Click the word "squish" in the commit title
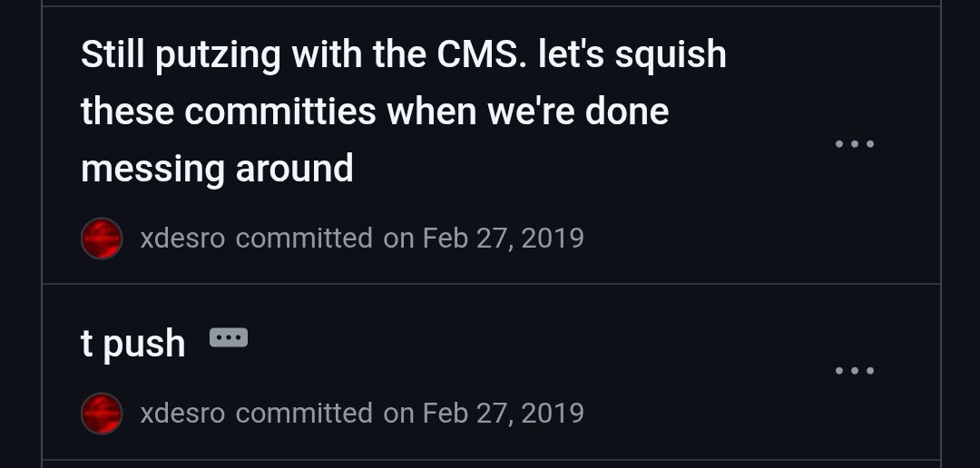This screenshot has width=980, height=468. pyautogui.click(x=671, y=55)
